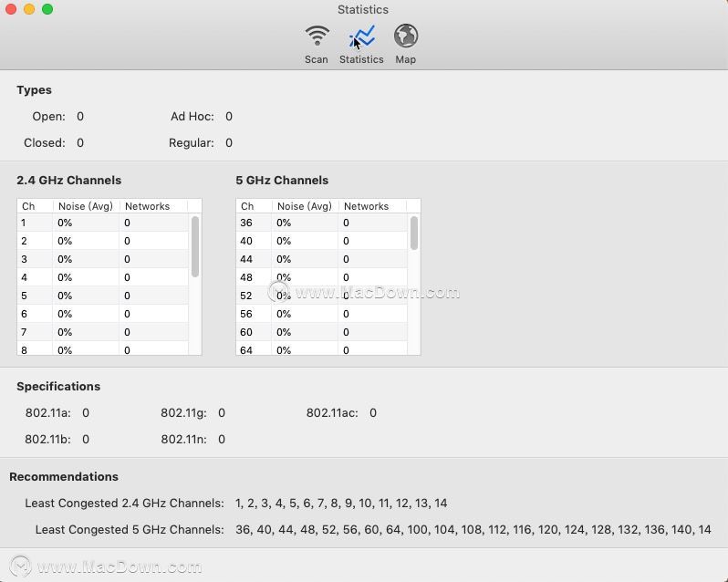Click the Specifications section heading
Viewport: 728px width, 582px height.
click(58, 386)
